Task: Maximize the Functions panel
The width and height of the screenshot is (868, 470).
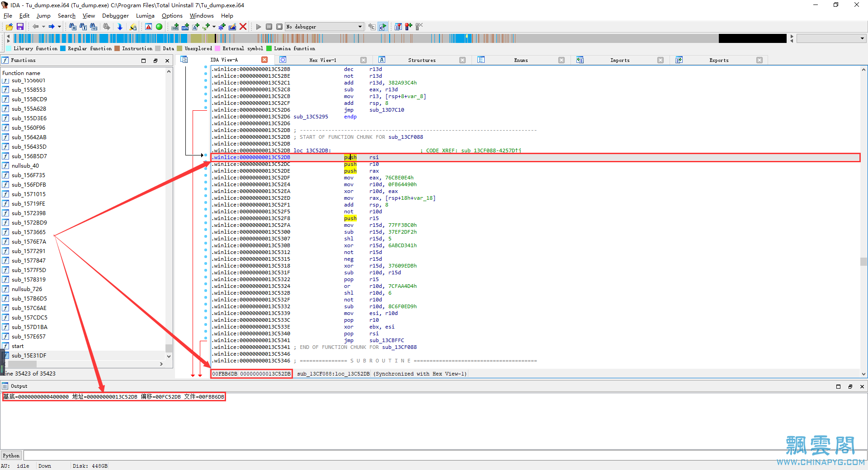Action: tap(144, 61)
